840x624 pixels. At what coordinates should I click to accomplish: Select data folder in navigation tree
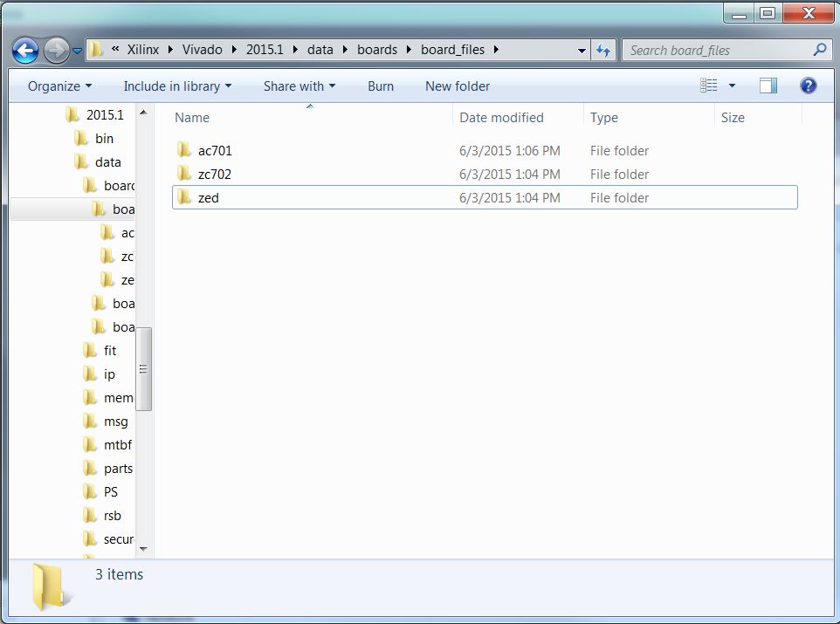(107, 161)
